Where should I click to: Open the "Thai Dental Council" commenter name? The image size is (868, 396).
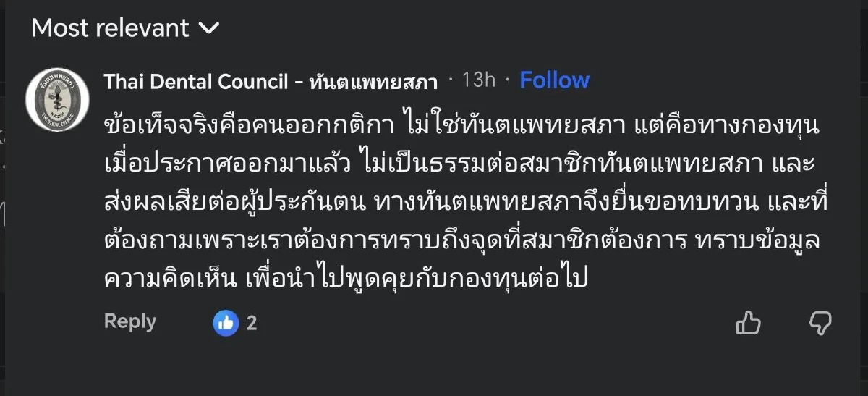(196, 81)
